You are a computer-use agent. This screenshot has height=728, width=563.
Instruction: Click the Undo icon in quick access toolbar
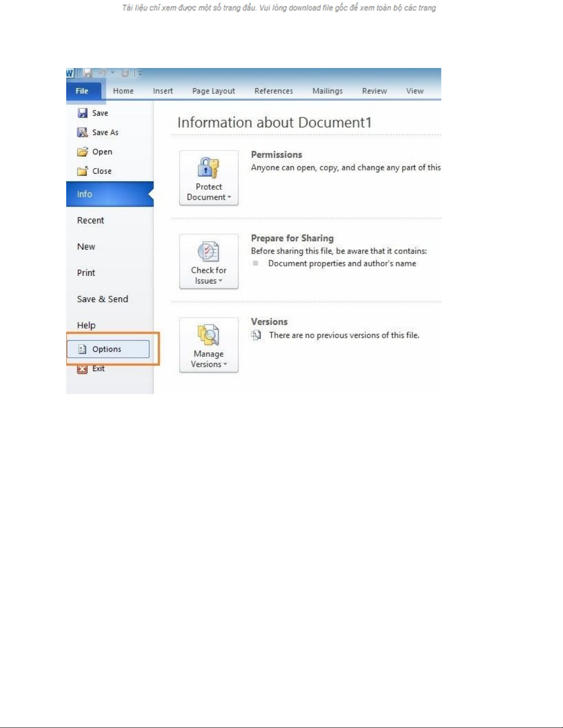(102, 73)
